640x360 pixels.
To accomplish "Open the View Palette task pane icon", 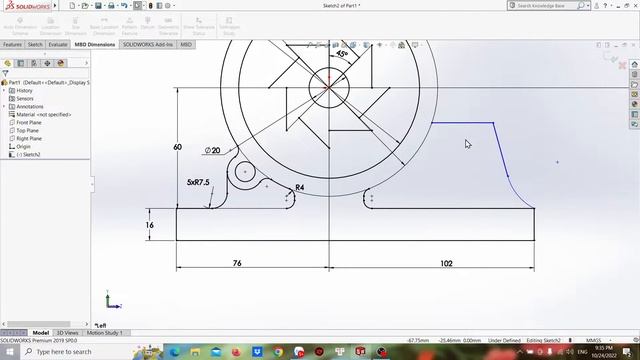I will coord(634,94).
